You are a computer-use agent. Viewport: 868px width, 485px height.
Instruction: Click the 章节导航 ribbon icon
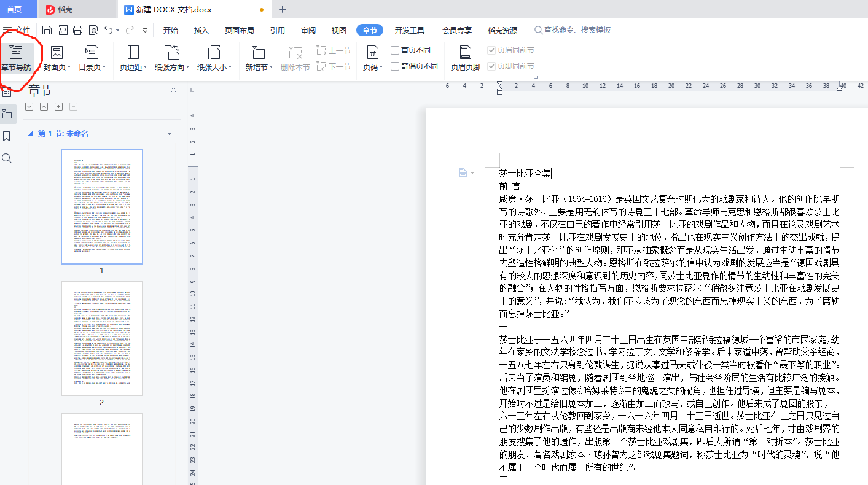coord(16,58)
